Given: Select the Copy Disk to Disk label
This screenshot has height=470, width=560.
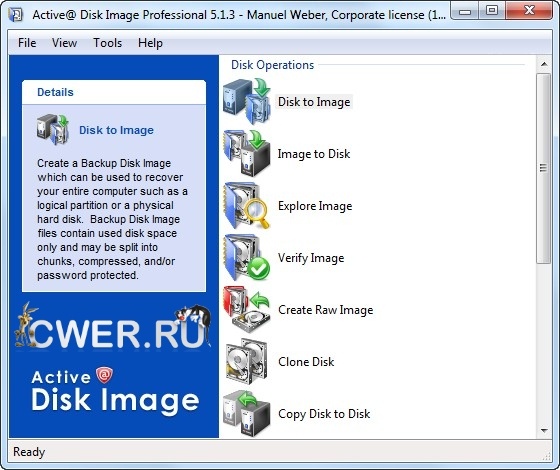Looking at the screenshot, I should 324,414.
